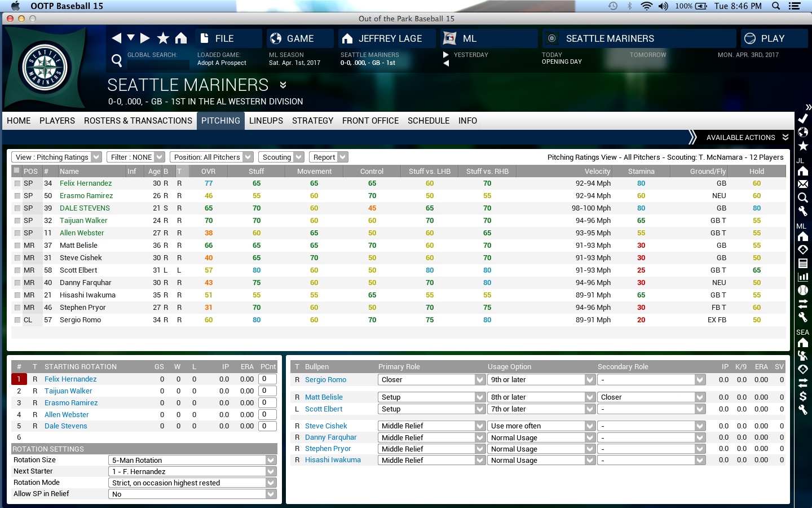The width and height of the screenshot is (812, 508).
Task: Open the SEA dollar finances icon
Action: 803,396
